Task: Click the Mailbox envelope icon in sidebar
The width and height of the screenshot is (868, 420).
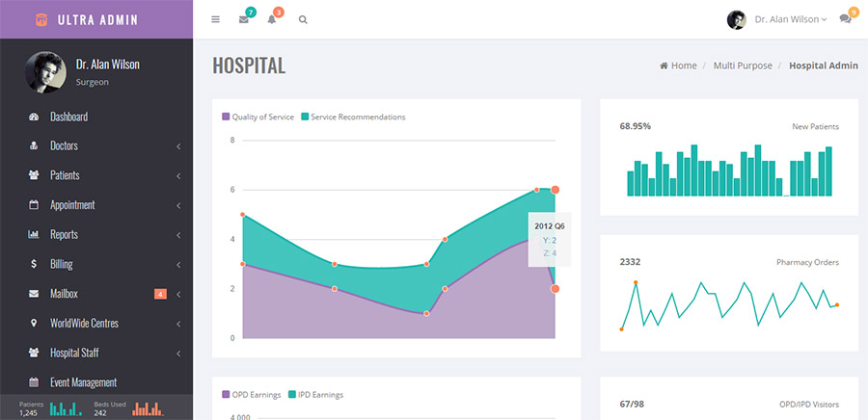Action: (x=34, y=294)
